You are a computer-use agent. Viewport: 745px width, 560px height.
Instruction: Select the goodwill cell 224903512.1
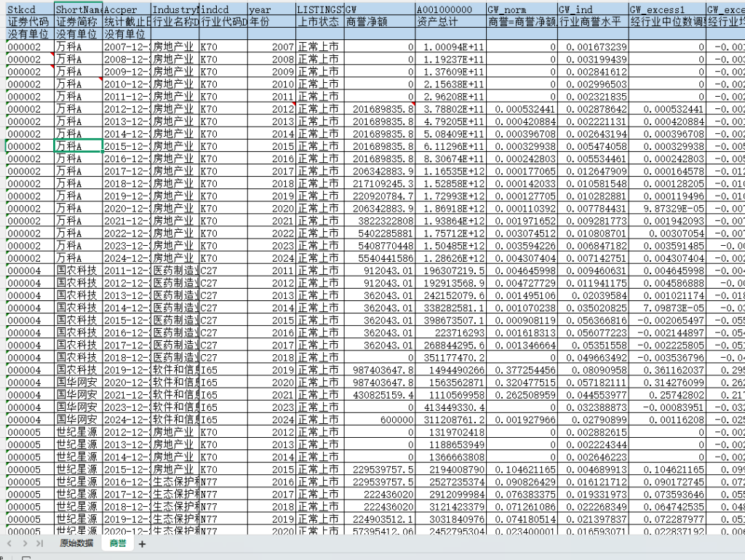pos(380,519)
